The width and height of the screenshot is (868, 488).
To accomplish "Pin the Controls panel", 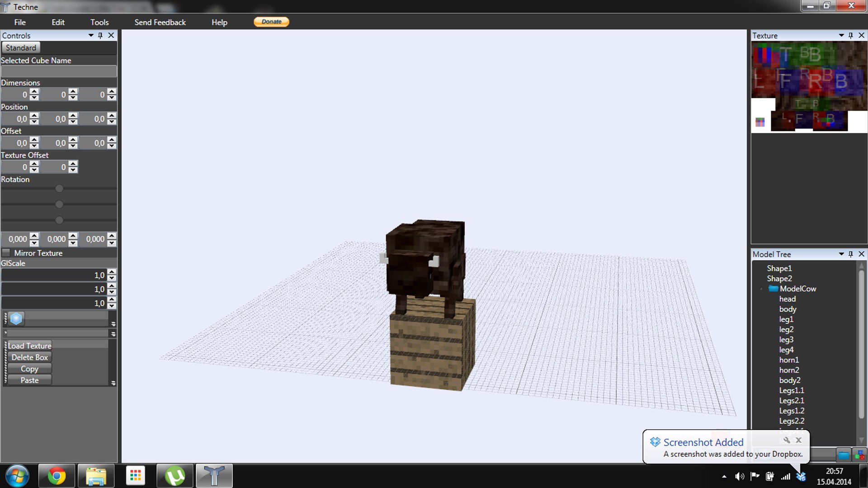I will (100, 35).
